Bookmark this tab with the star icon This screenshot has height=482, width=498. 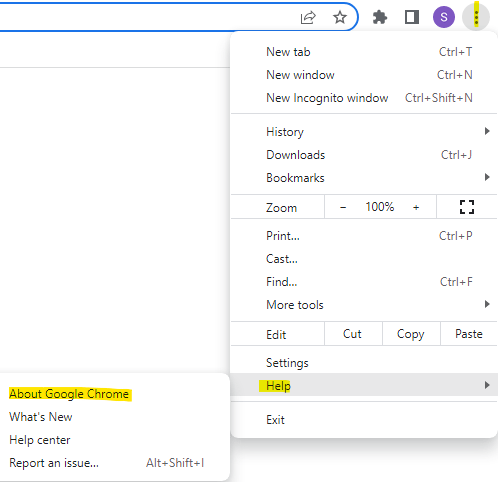point(340,17)
